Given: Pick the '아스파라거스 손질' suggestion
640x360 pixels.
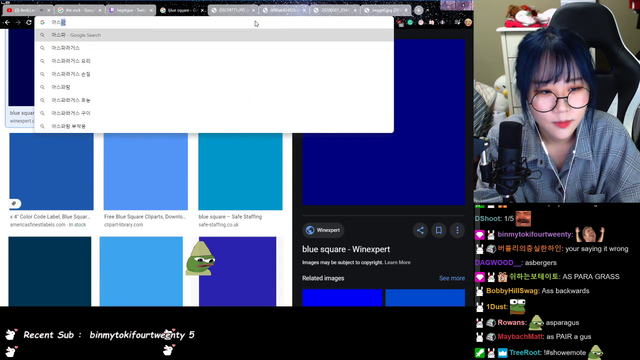Looking at the screenshot, I should pos(214,74).
